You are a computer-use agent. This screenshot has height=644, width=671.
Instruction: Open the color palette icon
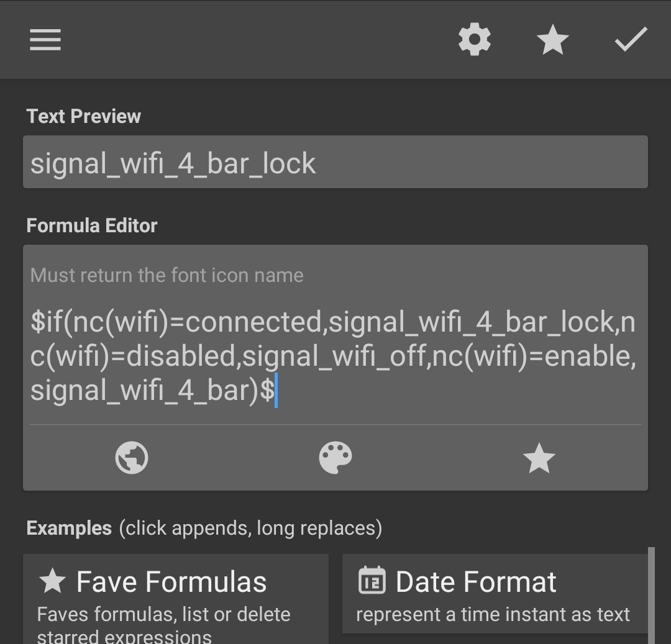point(335,458)
